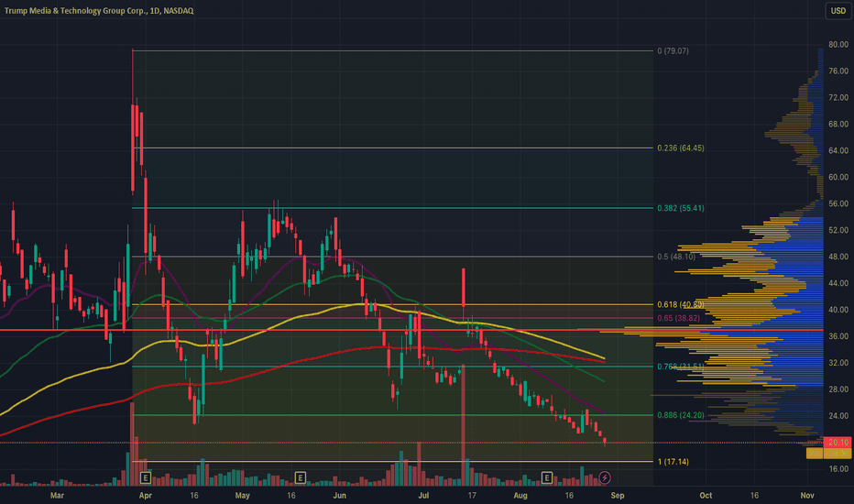Click the 76.00 price axis tick
The image size is (854, 504).
coord(838,71)
